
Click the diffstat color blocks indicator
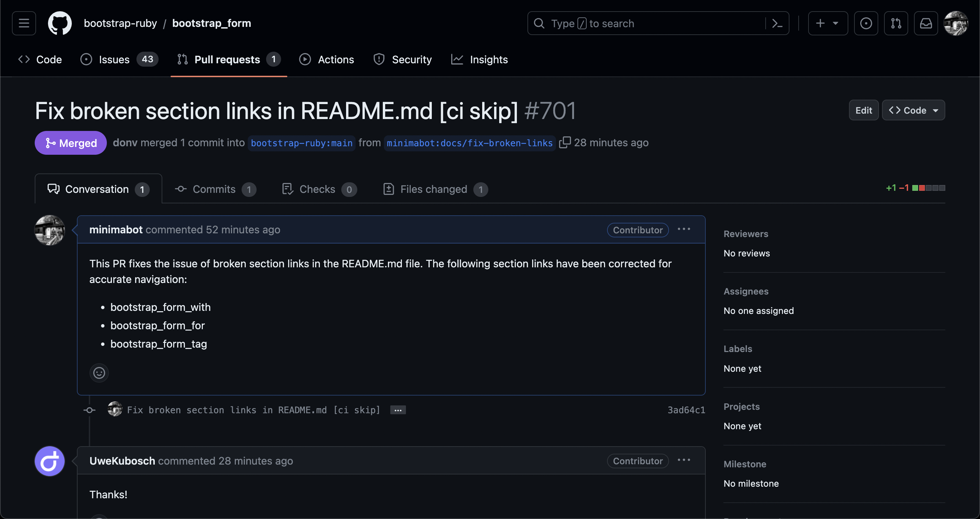click(928, 188)
